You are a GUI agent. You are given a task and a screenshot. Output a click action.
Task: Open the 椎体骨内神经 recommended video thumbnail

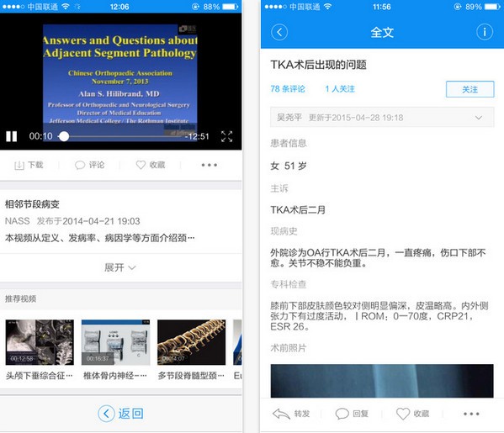[116, 342]
